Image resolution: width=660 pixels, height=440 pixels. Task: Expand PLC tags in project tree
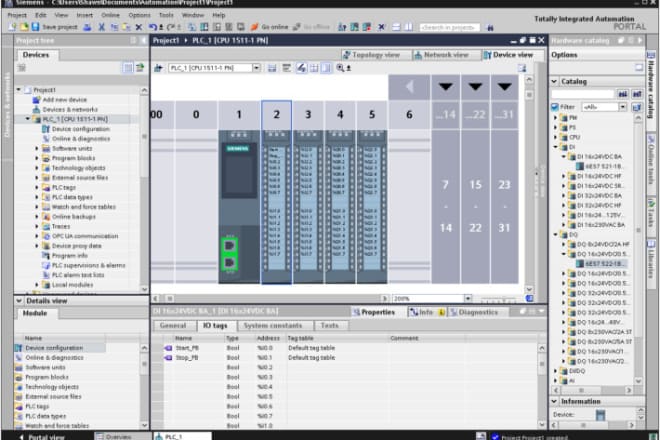click(x=37, y=187)
